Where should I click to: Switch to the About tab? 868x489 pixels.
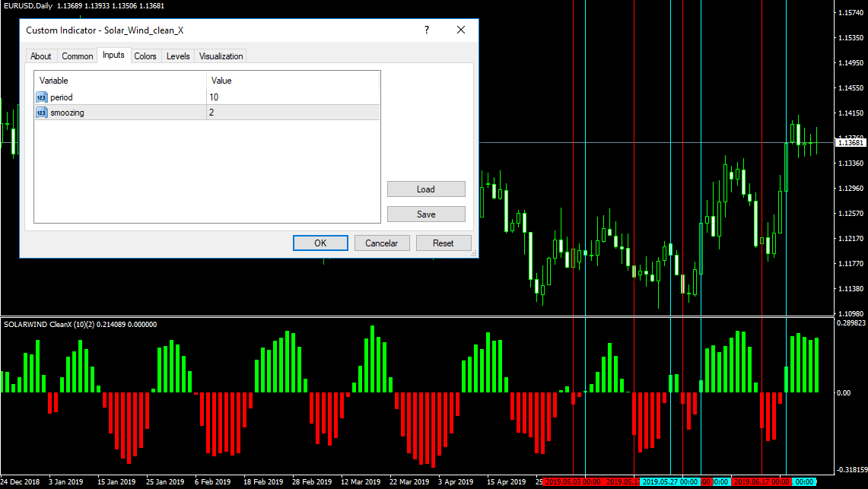coord(40,56)
